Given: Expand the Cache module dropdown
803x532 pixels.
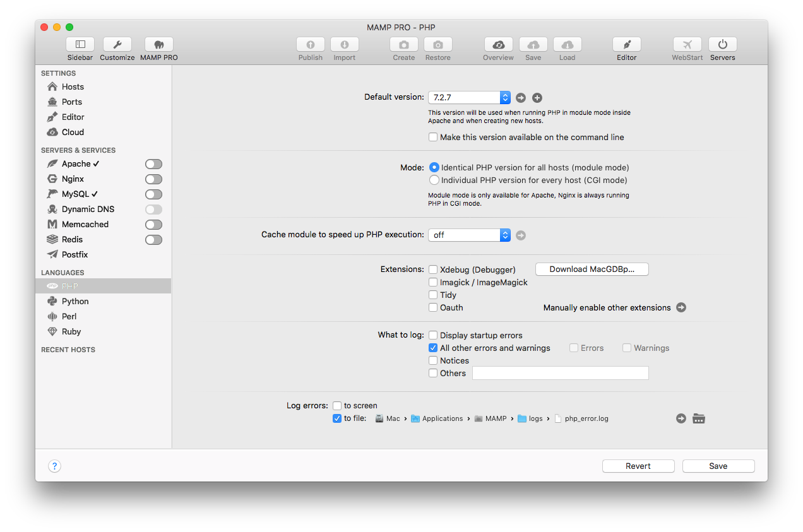Looking at the screenshot, I should click(x=469, y=235).
